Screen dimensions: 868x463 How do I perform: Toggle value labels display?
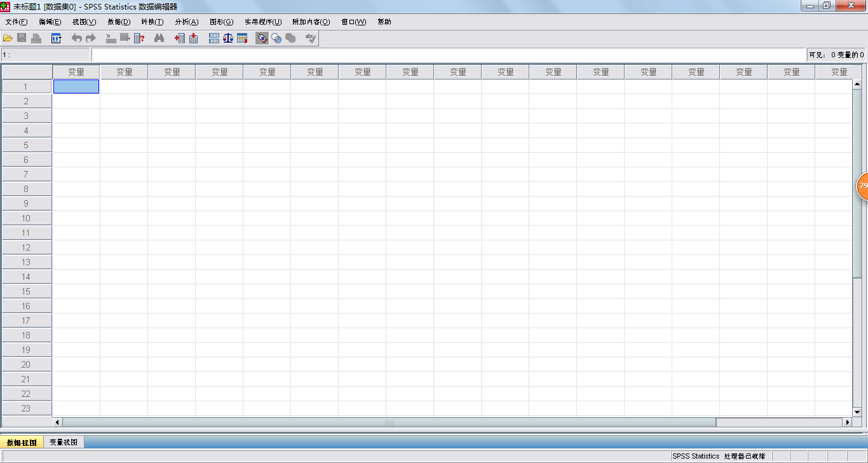click(262, 38)
